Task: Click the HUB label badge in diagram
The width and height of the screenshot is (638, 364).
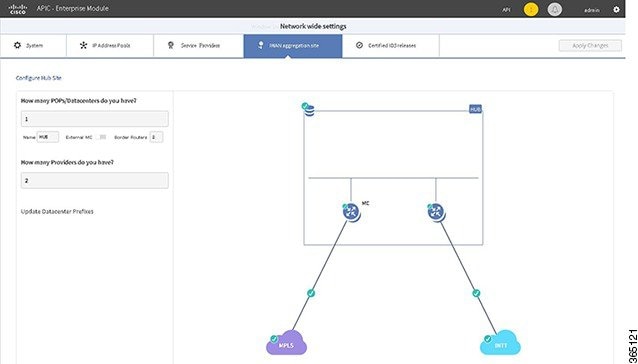Action: pos(475,109)
